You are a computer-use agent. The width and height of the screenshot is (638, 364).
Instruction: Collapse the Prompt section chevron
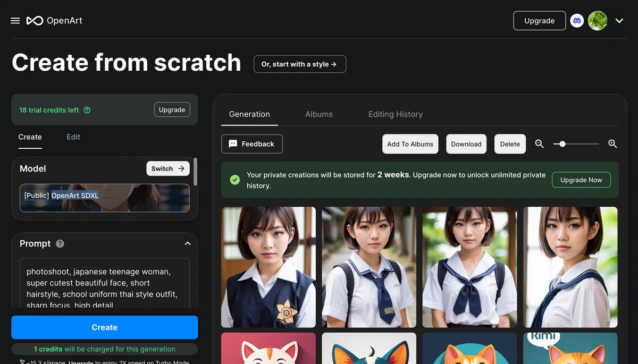(x=187, y=243)
